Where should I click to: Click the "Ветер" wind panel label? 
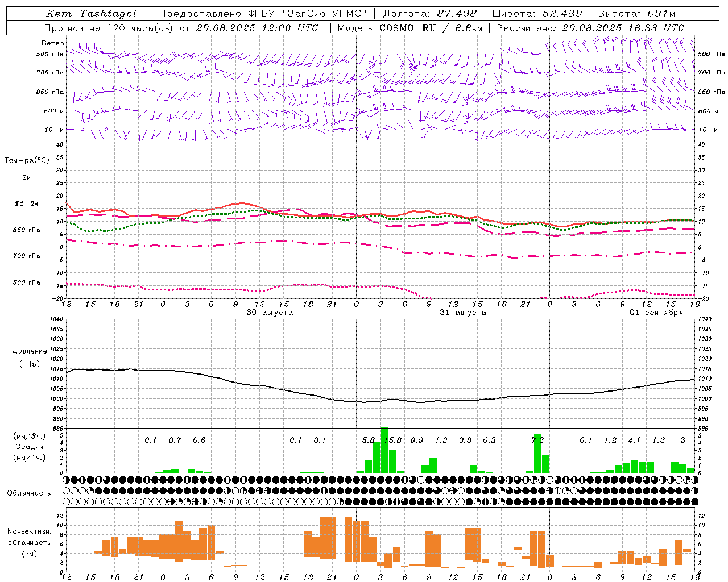(53, 43)
